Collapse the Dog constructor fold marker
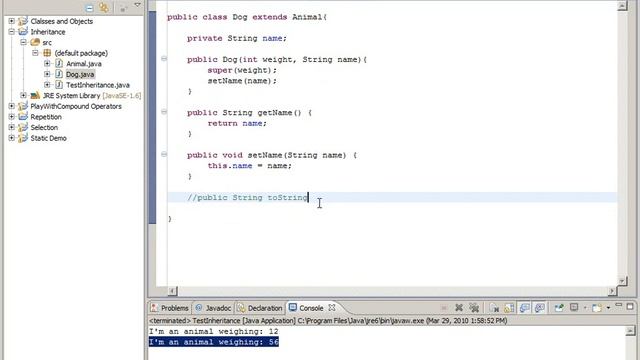The width and height of the screenshot is (640, 360). point(164,59)
